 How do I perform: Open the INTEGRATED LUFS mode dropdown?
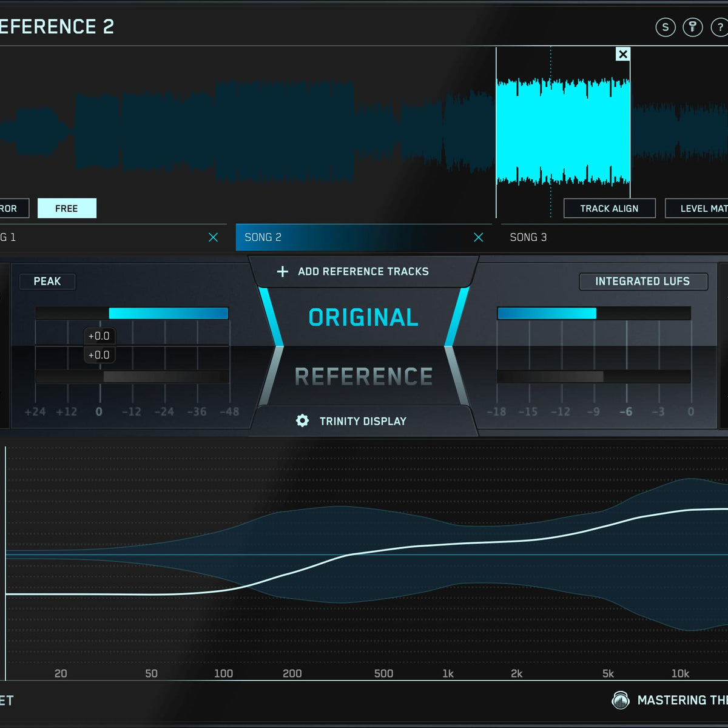point(642,281)
